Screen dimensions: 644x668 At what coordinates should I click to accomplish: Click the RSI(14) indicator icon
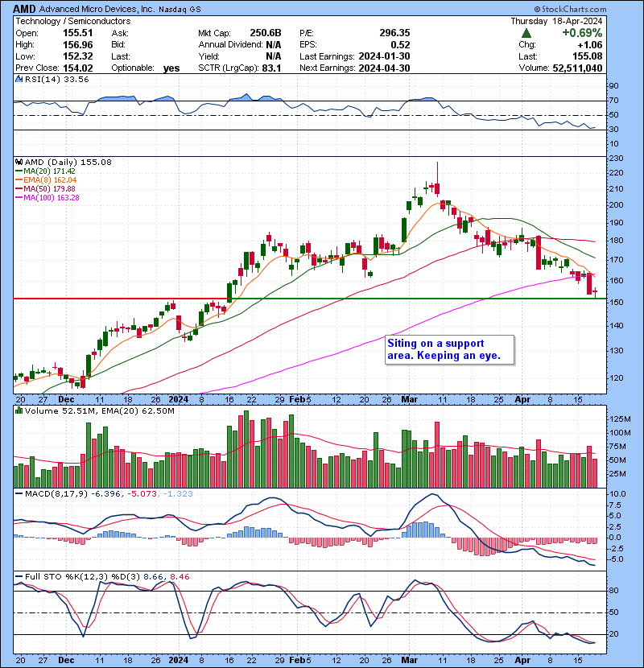[19, 79]
